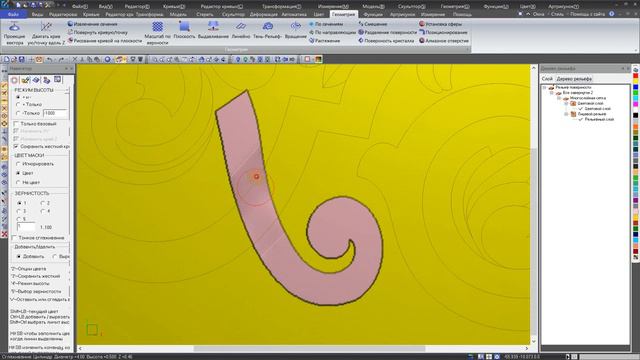The width and height of the screenshot is (640, 360).
Task: Click the save disk toolbar icon
Action: coord(22,60)
